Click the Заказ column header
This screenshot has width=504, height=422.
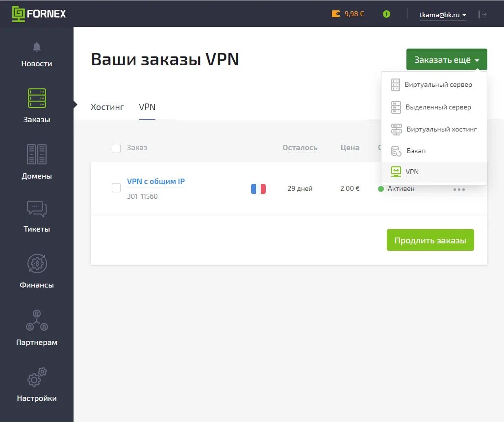pos(137,148)
